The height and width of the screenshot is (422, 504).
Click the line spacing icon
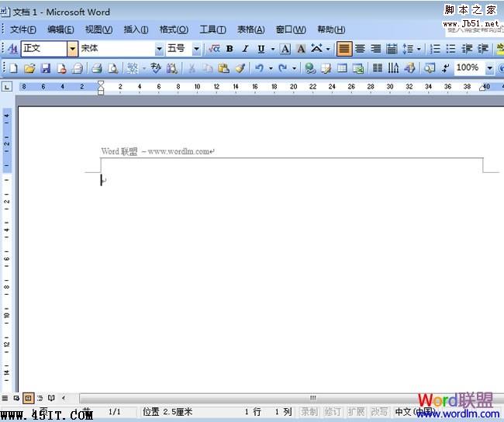click(x=408, y=49)
